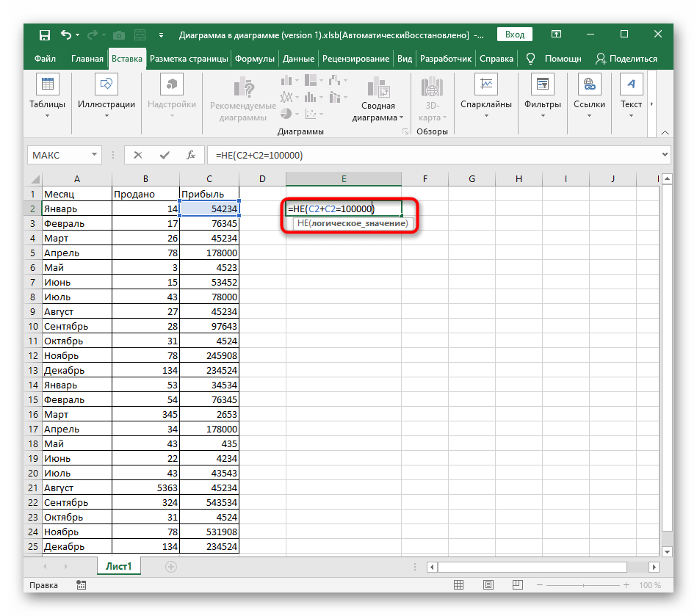Select the Лист1 sheet tab
The width and height of the screenshot is (697, 616).
[119, 566]
